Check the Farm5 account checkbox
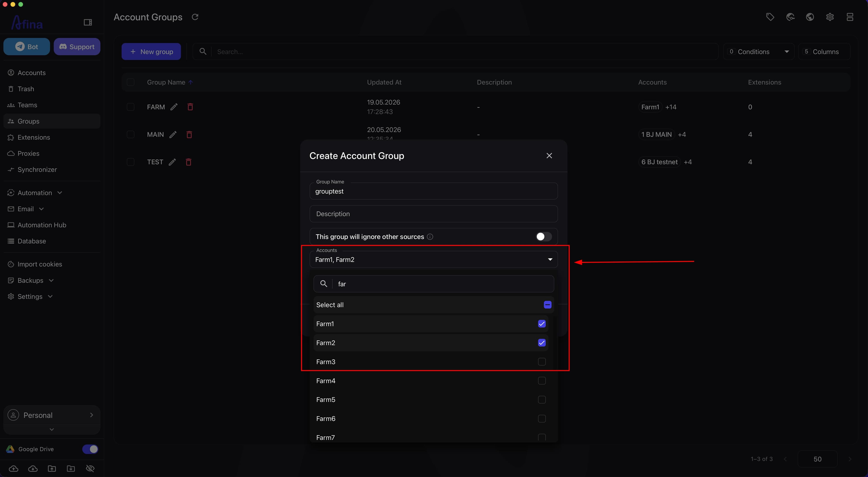This screenshot has height=477, width=868. (x=542, y=400)
